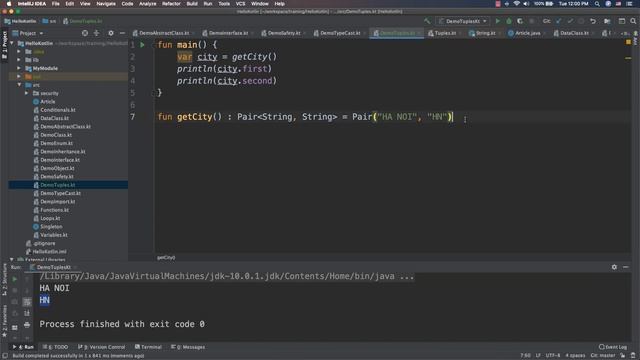
Task: Hide the Project panel with minus icon
Action: pyautogui.click(x=122, y=33)
